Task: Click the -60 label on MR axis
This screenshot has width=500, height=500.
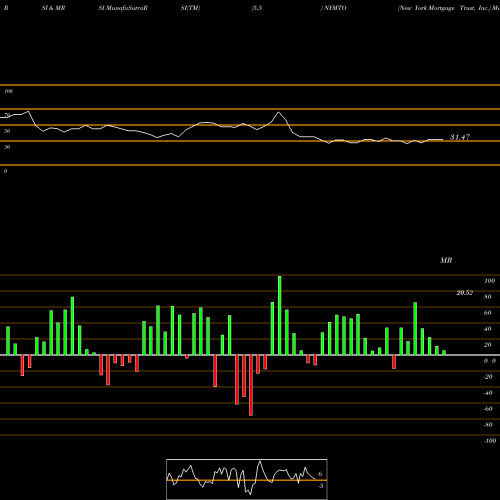Action: point(488,409)
